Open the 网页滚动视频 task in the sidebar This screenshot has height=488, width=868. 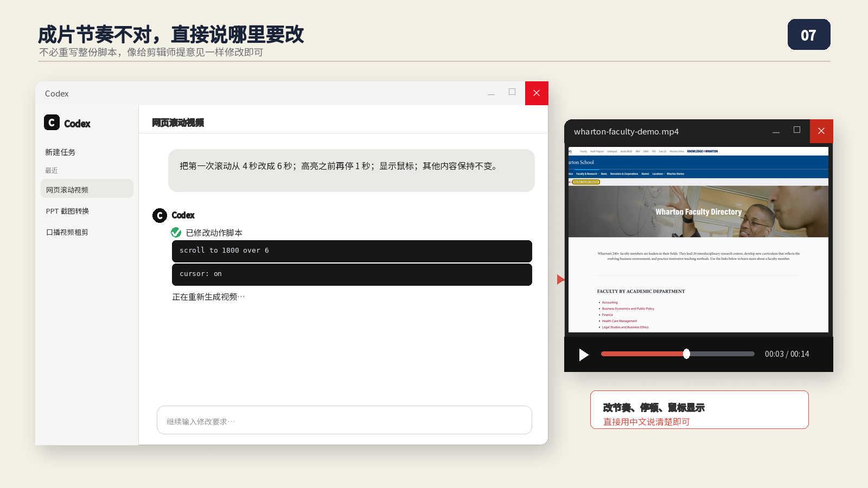pos(87,189)
